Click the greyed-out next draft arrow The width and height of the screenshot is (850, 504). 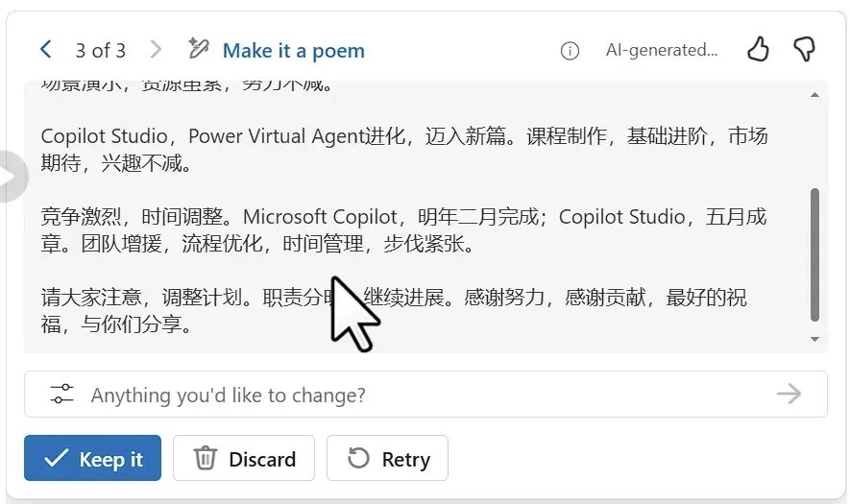pyautogui.click(x=157, y=50)
